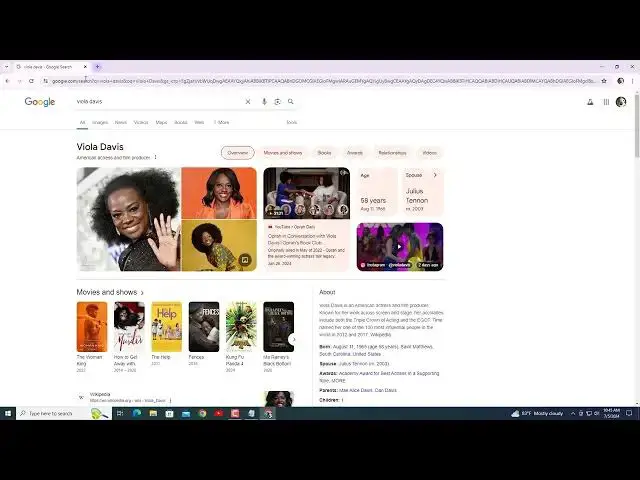Open three-dot menu beside Wikipedia result

(x=170, y=400)
